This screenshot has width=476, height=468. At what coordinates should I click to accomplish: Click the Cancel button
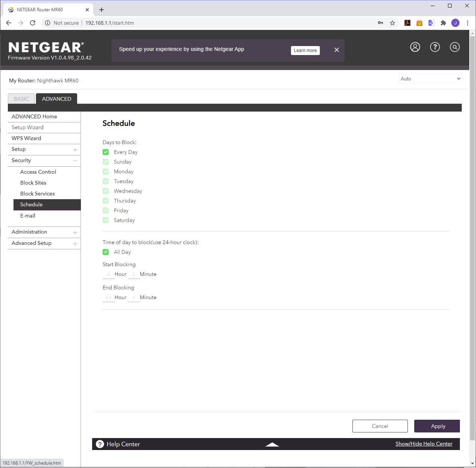pyautogui.click(x=380, y=426)
